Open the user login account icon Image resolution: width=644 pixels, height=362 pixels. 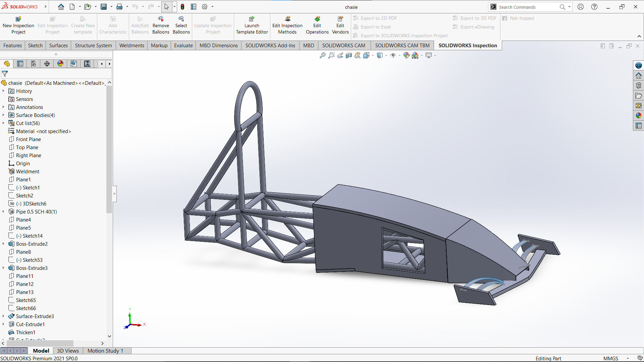(x=581, y=7)
